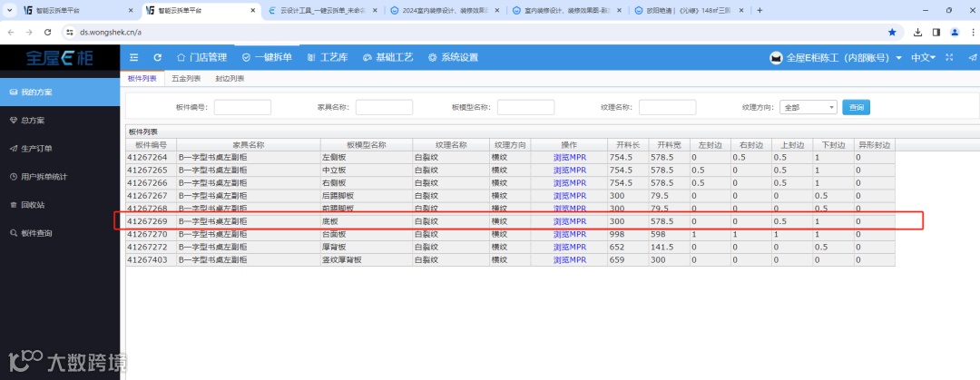The width and height of the screenshot is (980, 380).
Task: Select 我的方案 in sidebar
Action: 60,92
